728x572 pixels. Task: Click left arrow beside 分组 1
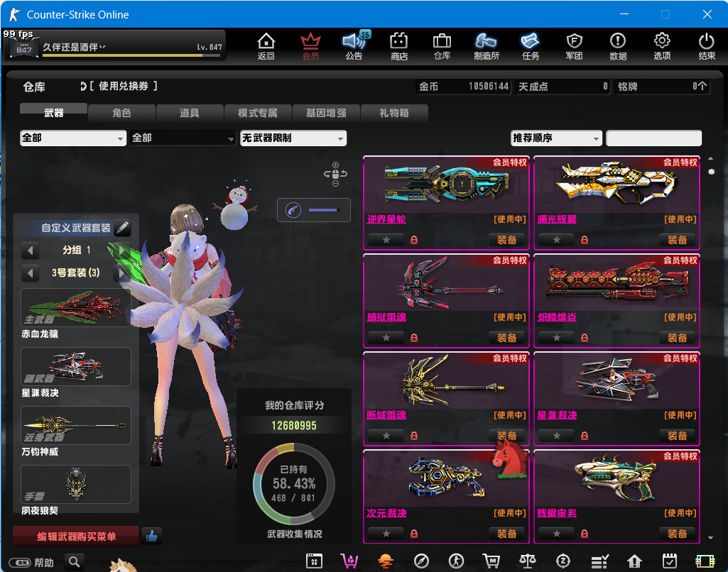pyautogui.click(x=30, y=251)
